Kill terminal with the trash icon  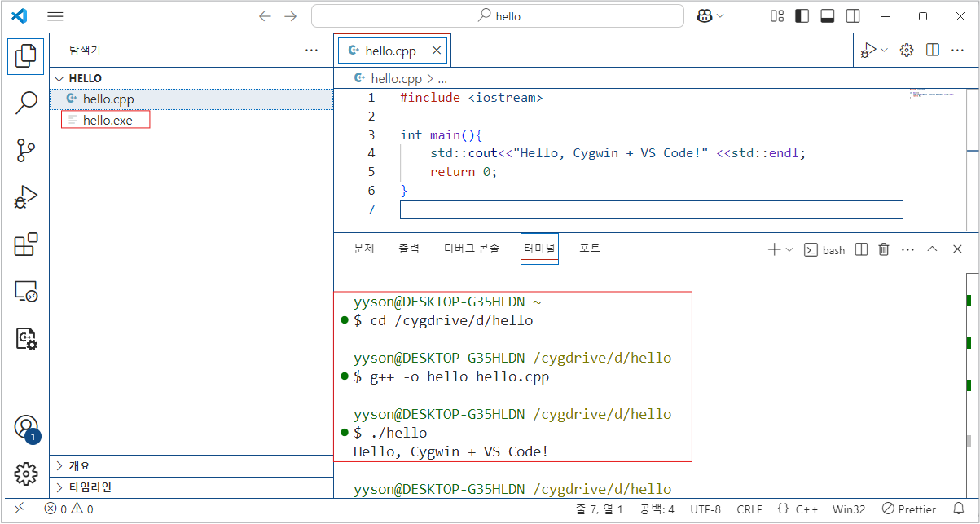tap(884, 249)
